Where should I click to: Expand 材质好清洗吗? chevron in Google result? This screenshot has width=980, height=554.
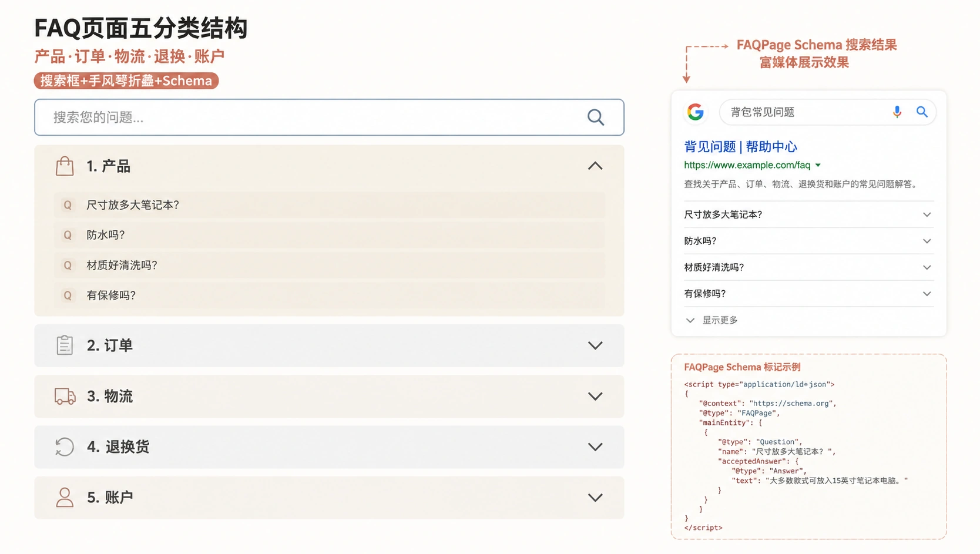pyautogui.click(x=927, y=267)
